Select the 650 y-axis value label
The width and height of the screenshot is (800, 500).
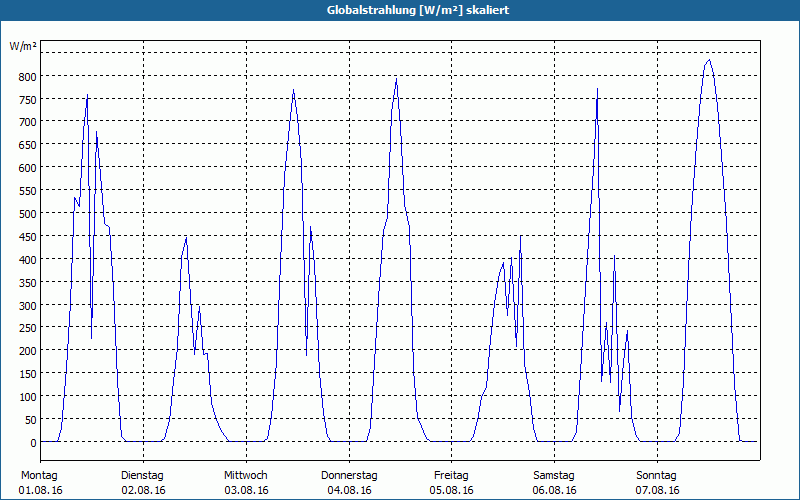[x=28, y=145]
